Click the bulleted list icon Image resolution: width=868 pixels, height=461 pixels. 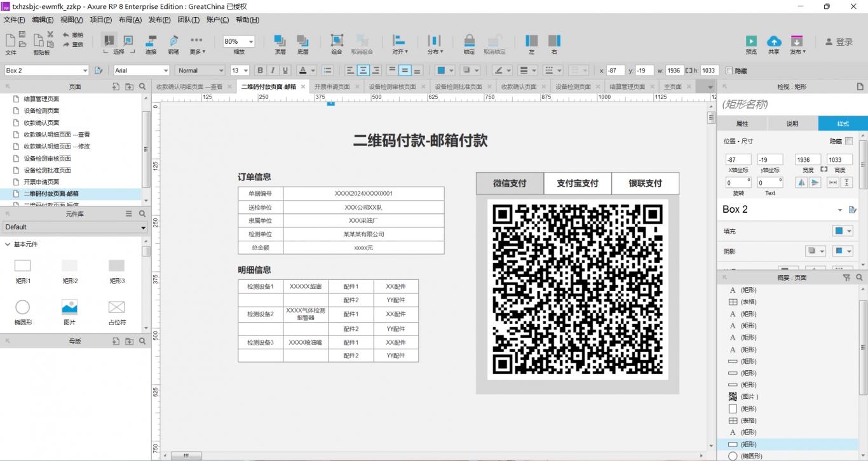tap(327, 70)
